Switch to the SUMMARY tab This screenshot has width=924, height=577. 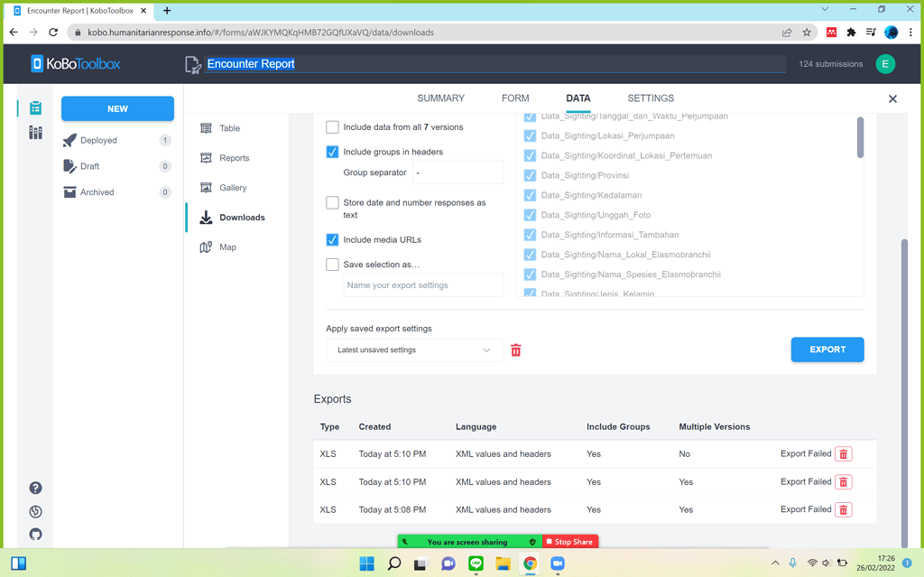(x=440, y=98)
